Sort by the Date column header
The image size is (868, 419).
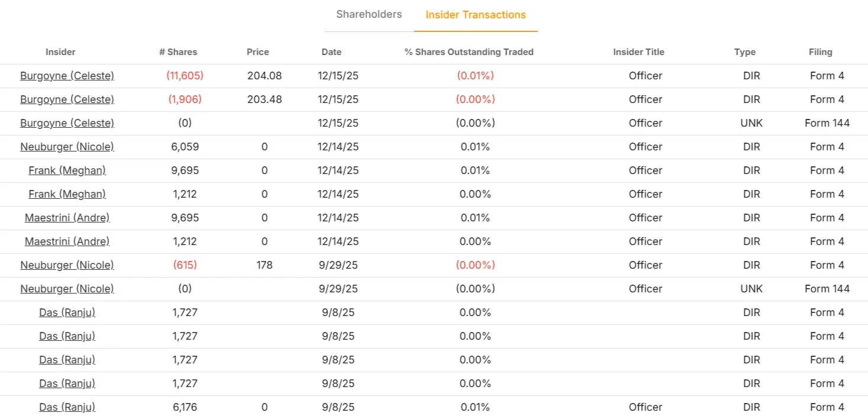pyautogui.click(x=331, y=51)
